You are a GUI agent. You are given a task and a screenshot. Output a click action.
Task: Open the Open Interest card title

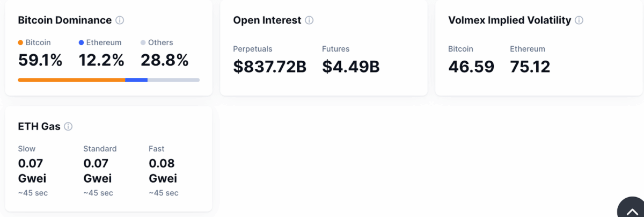(x=267, y=20)
